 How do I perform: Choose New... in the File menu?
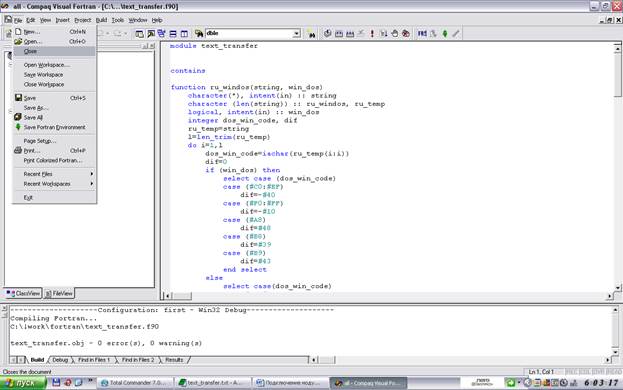[x=54, y=31]
